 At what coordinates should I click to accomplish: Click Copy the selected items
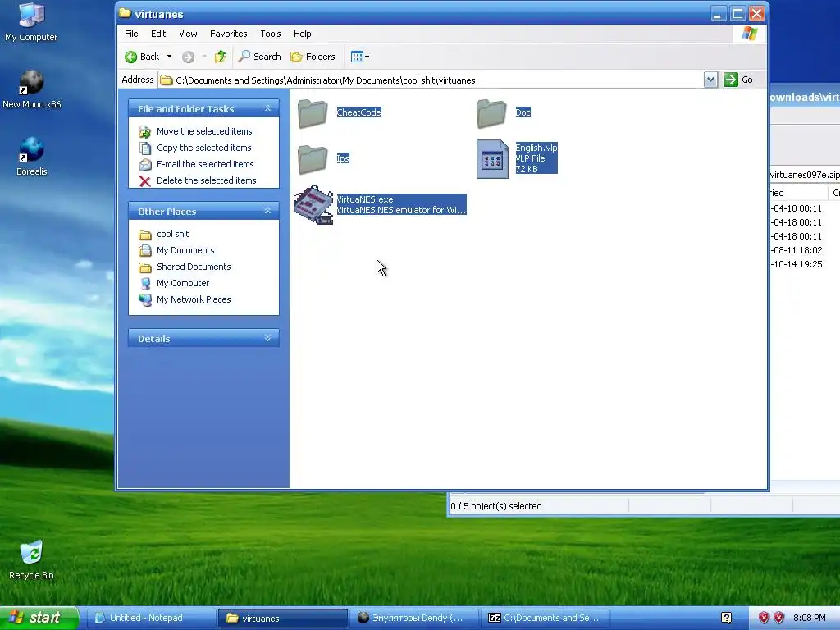203,148
